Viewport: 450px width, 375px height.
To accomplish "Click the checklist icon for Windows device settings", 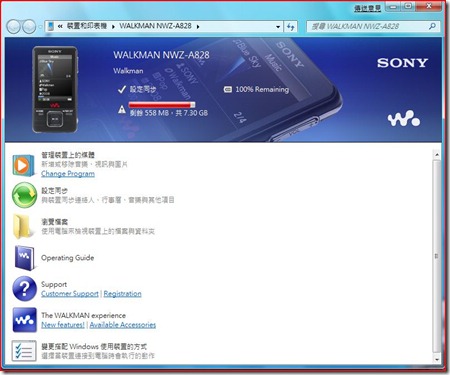I will click(x=24, y=351).
